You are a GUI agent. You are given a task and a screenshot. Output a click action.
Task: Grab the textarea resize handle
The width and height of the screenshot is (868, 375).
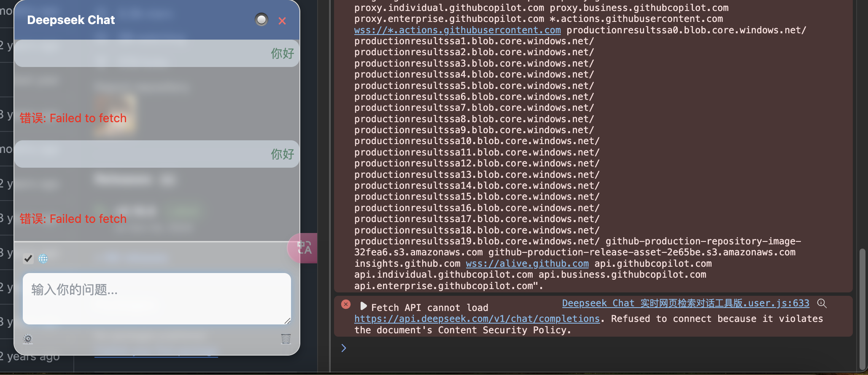[287, 321]
